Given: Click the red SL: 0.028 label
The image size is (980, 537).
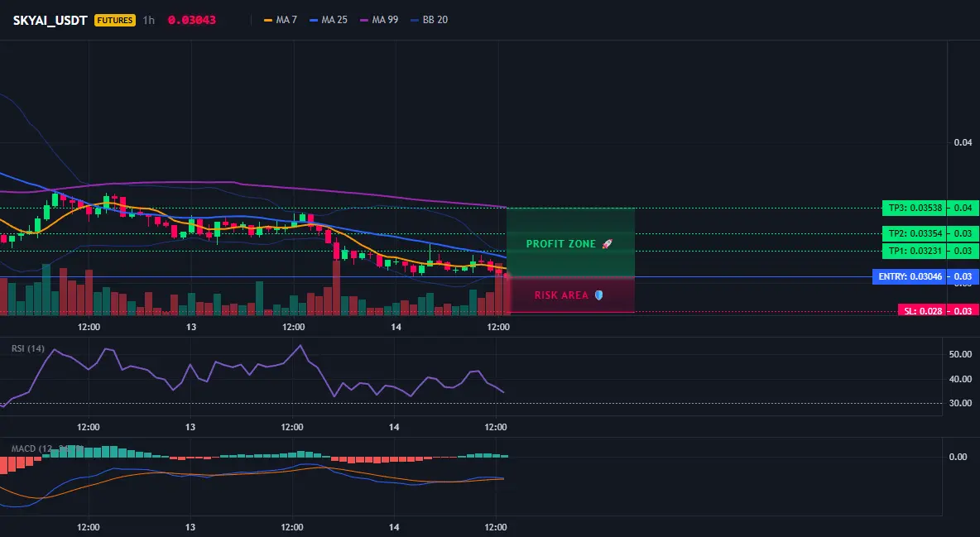Looking at the screenshot, I should (922, 310).
